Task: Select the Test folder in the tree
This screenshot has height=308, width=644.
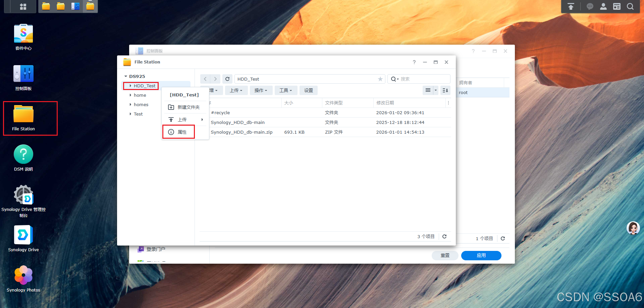Action: (x=138, y=114)
